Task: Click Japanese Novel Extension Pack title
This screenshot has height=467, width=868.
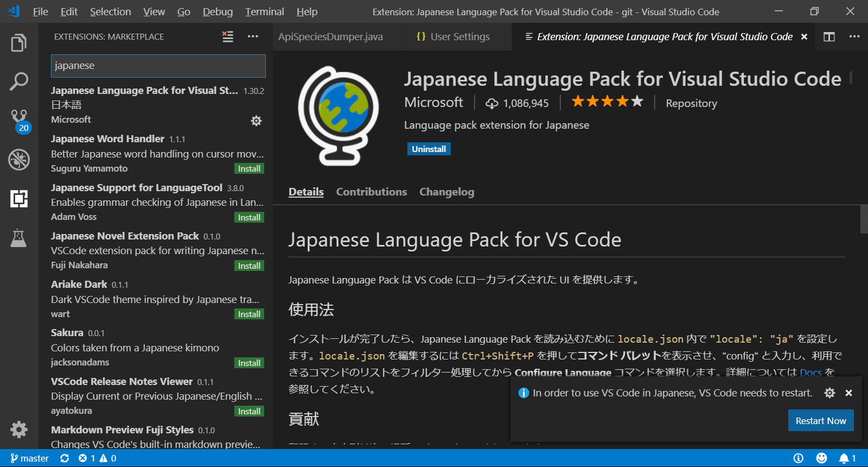Action: [125, 236]
